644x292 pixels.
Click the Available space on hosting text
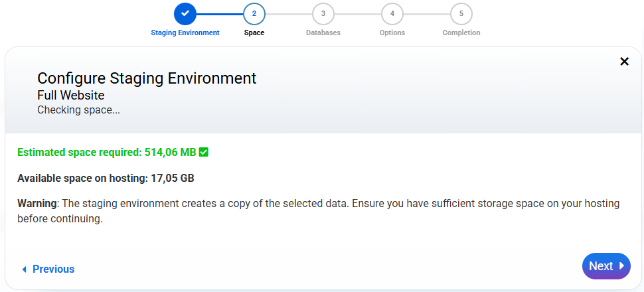tap(106, 178)
